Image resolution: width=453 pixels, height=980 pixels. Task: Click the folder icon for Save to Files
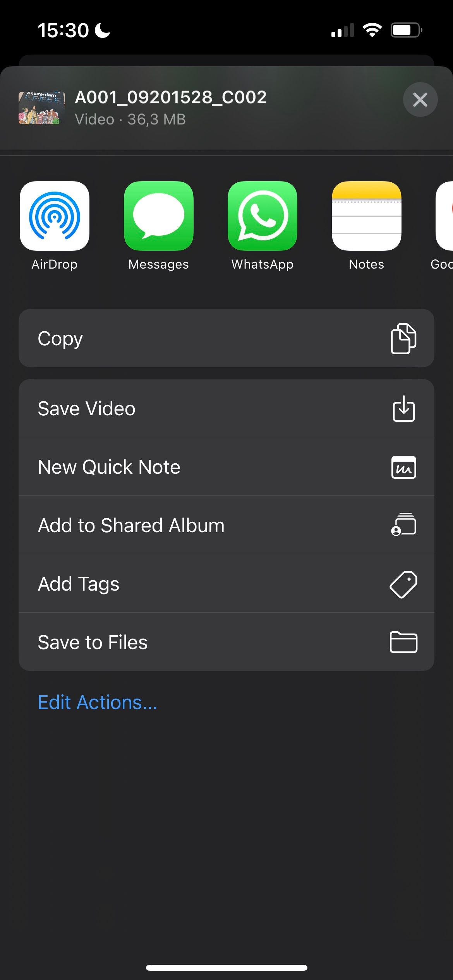(403, 642)
